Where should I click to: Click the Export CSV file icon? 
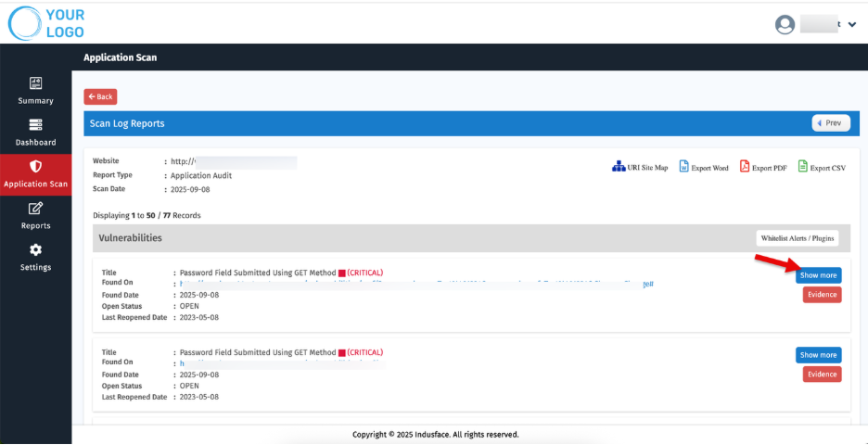[803, 166]
